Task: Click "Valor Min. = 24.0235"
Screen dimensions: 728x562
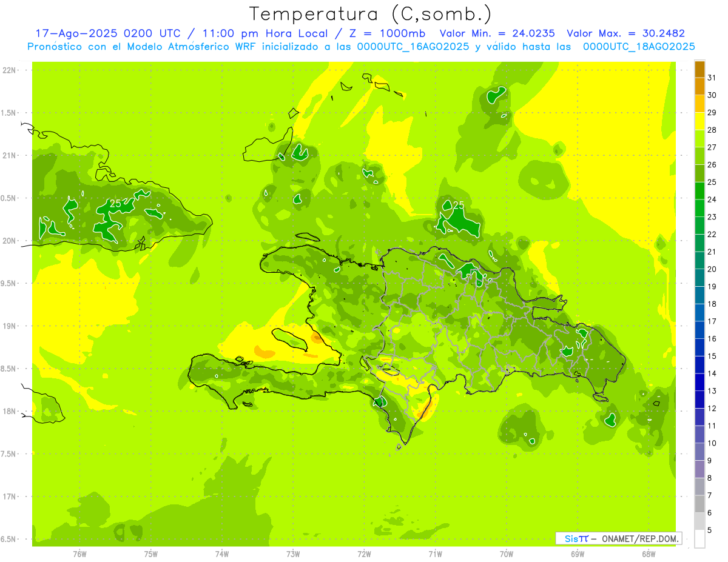Action: point(497,33)
